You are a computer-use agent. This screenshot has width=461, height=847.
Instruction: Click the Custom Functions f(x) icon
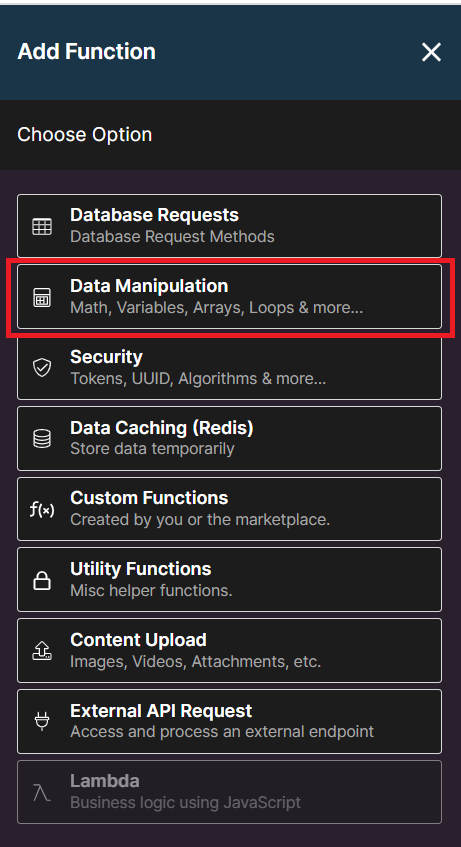(42, 509)
